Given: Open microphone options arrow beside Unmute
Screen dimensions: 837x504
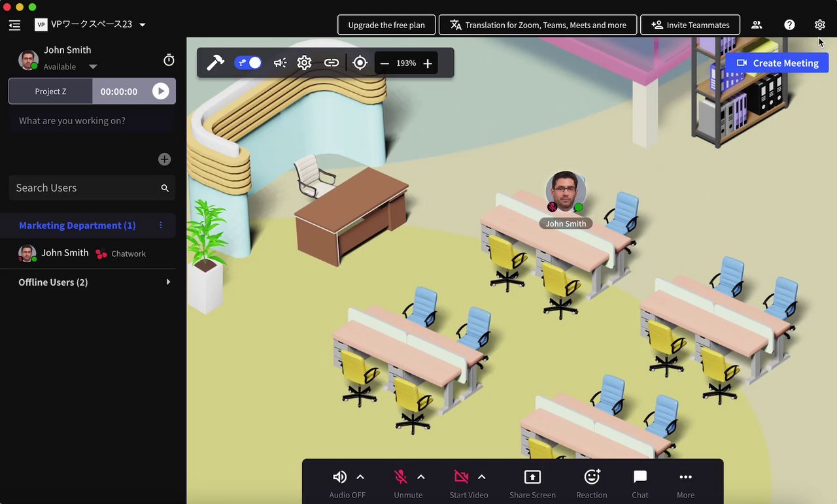Looking at the screenshot, I should click(x=421, y=477).
